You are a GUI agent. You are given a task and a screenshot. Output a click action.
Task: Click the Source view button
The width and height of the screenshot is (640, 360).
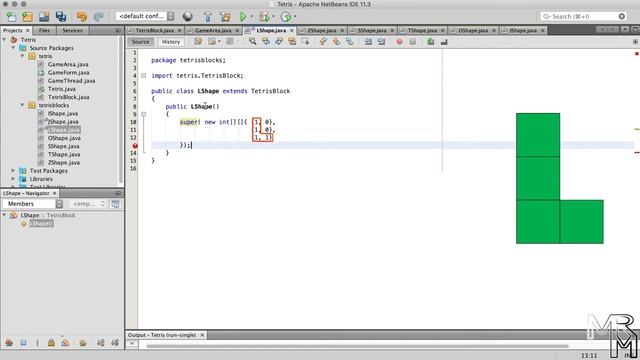[140, 42]
